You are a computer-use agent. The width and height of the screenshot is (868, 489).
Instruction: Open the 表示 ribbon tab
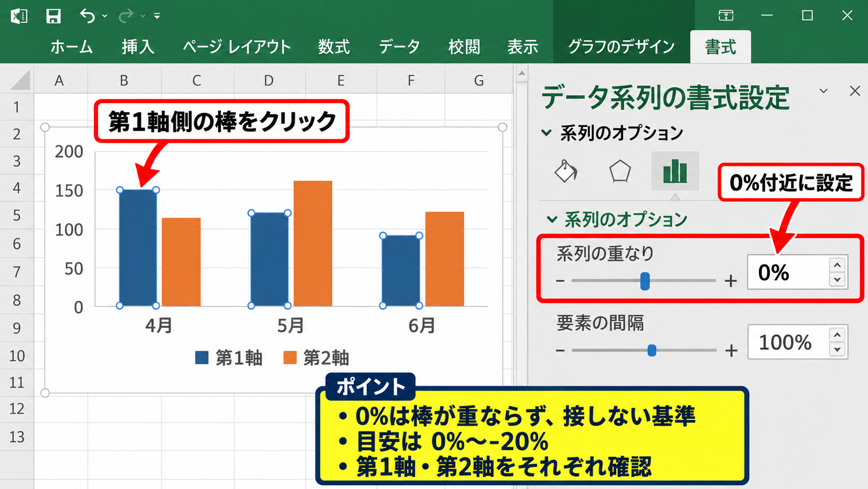[522, 47]
